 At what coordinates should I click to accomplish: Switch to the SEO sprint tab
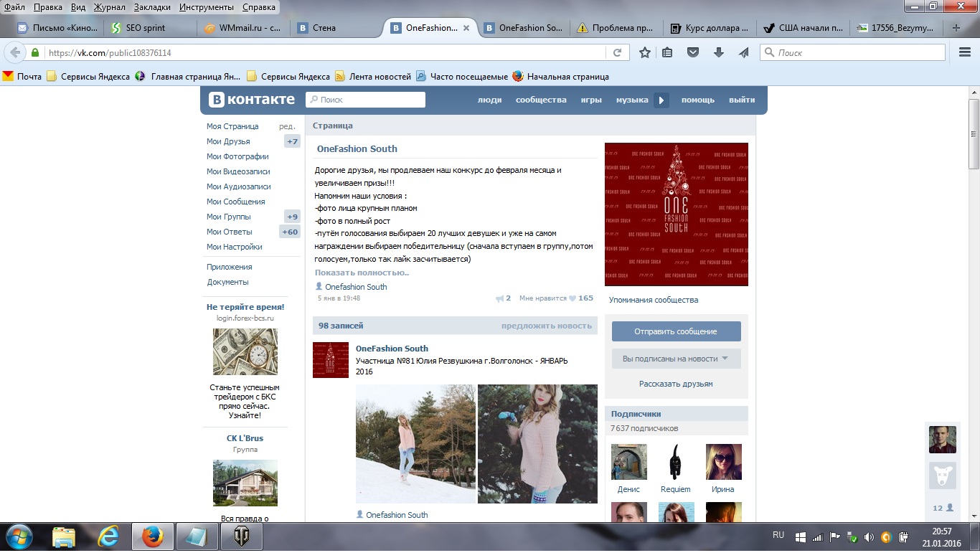point(150,28)
